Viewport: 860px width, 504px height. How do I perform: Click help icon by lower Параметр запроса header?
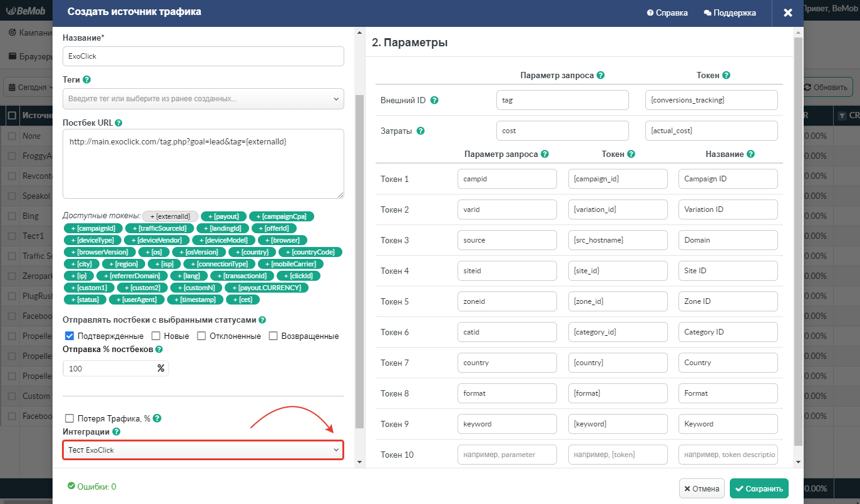point(545,154)
